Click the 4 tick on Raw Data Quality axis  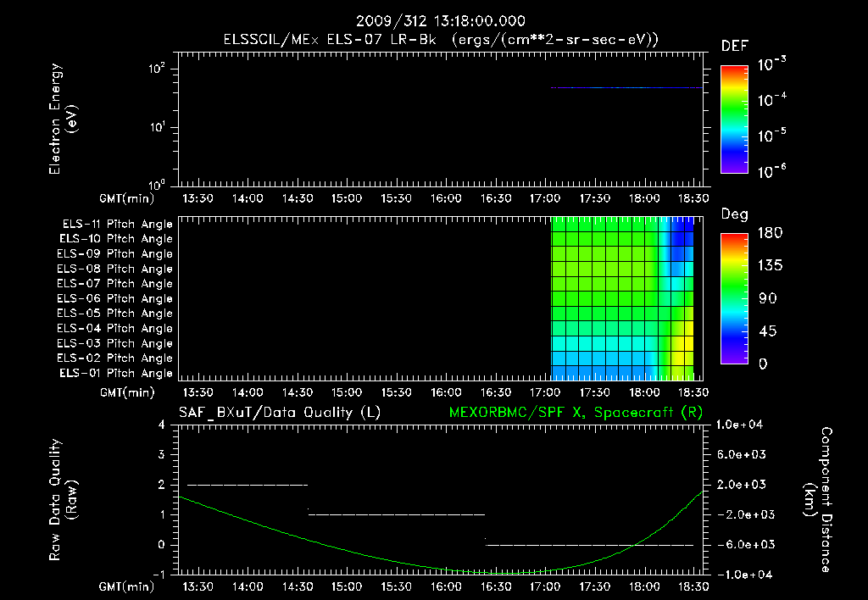162,425
